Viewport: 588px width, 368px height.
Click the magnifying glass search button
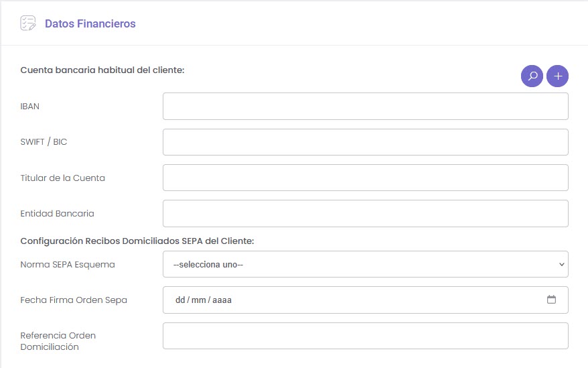coord(532,76)
